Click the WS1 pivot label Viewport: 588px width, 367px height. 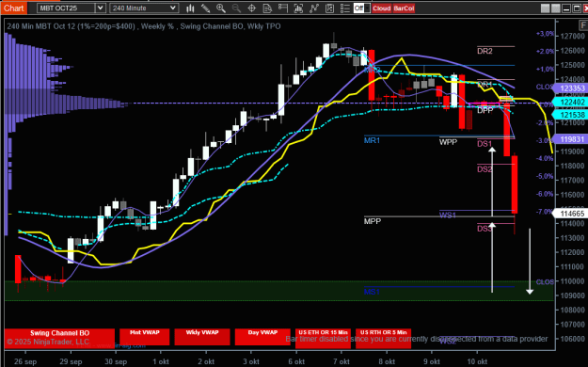coord(448,215)
